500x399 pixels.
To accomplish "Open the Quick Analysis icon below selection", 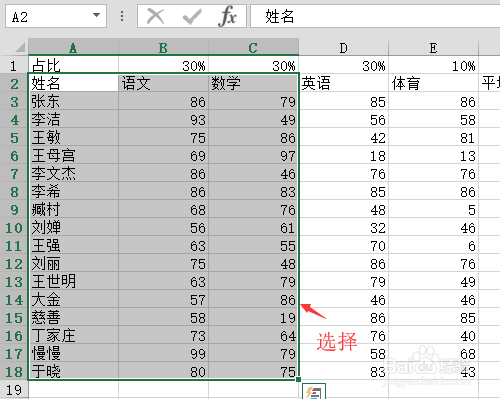I will [314, 391].
